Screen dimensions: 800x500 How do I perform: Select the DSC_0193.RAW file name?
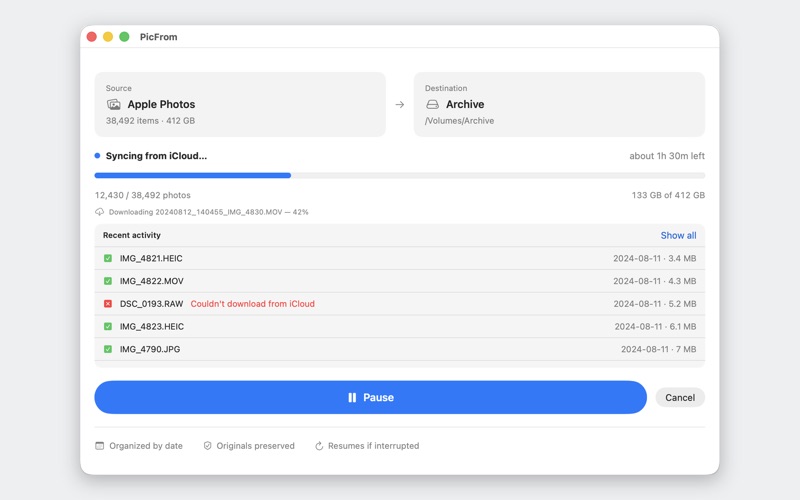[151, 304]
